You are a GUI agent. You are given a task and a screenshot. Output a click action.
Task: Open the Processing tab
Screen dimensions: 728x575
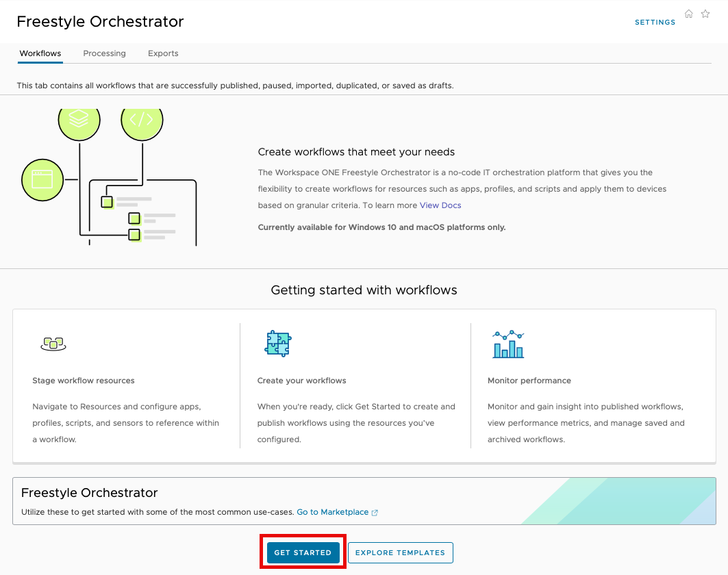pyautogui.click(x=104, y=53)
